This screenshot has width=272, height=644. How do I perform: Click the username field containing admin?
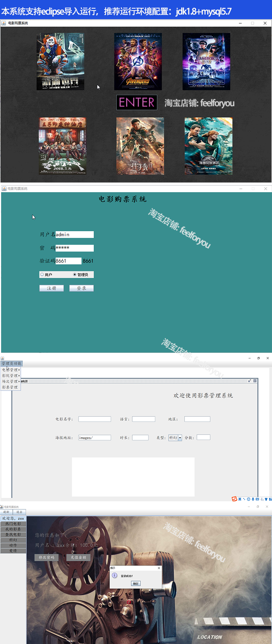point(74,235)
